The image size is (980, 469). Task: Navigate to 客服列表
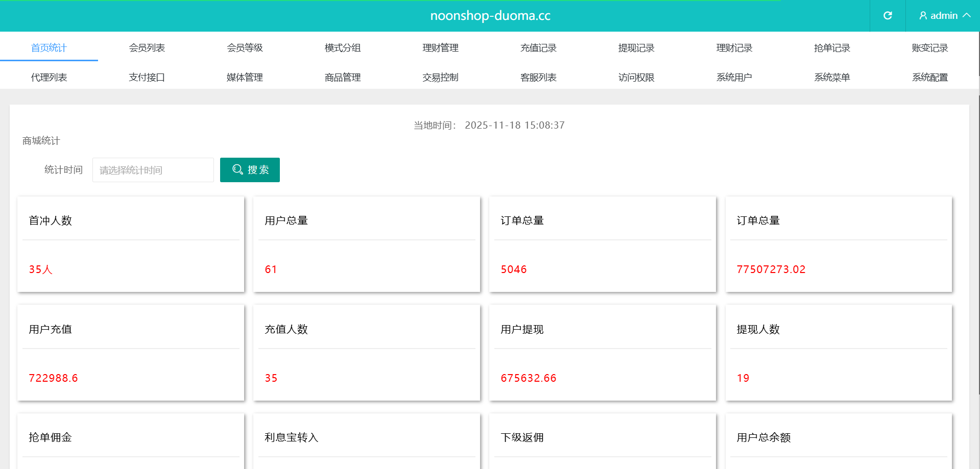(538, 78)
